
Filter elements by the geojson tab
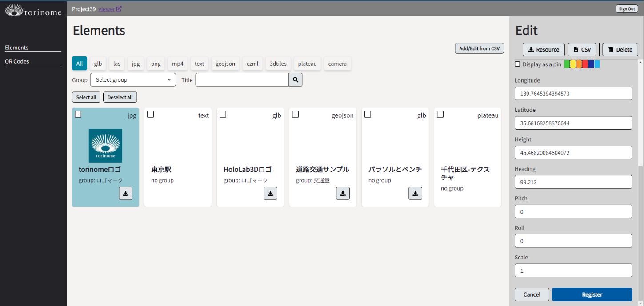click(226, 64)
